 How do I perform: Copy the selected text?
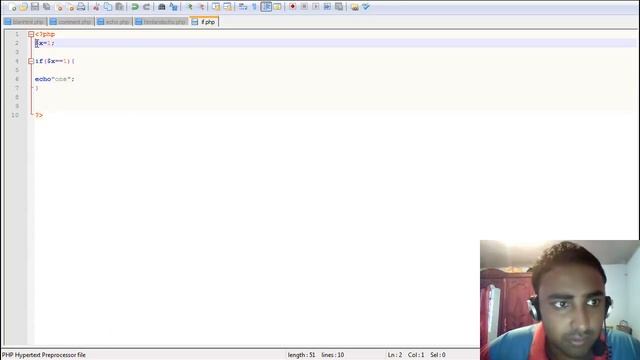click(108, 7)
